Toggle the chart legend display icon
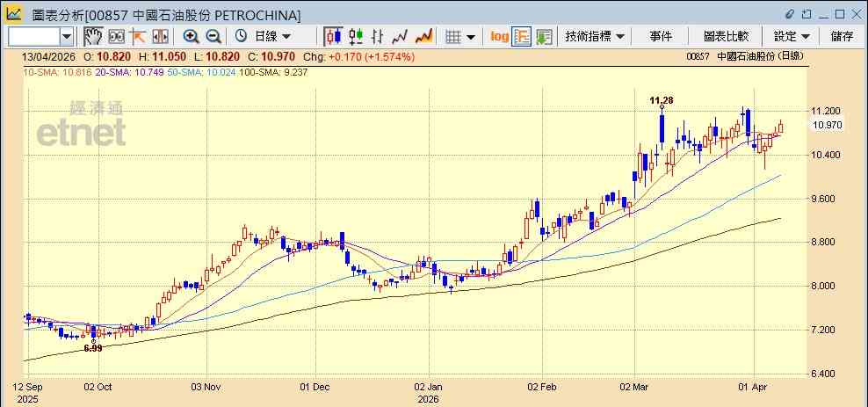Screen dimensions: 868x407 522,37
